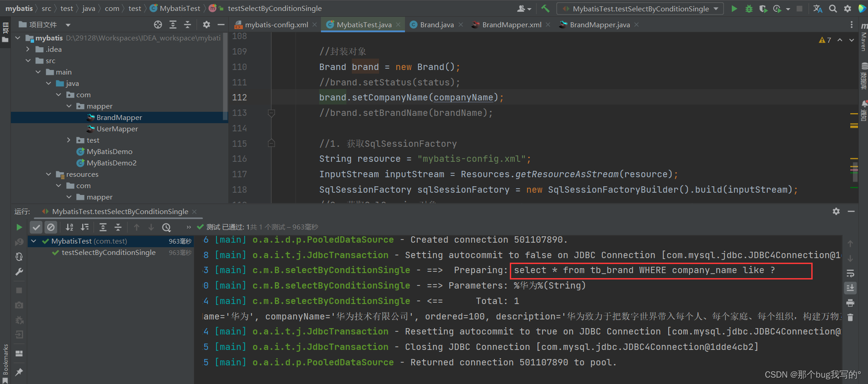Select testSelectByConditionSingle test result

[x=108, y=253]
